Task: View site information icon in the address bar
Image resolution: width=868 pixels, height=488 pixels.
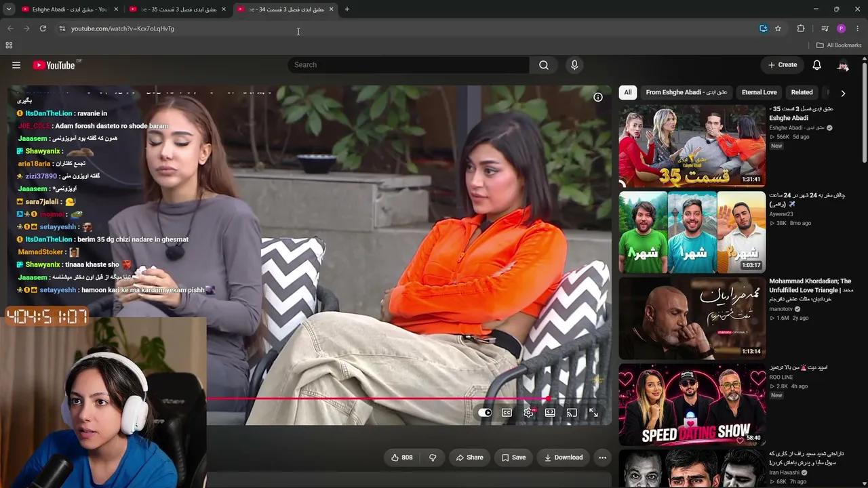Action: [x=62, y=28]
